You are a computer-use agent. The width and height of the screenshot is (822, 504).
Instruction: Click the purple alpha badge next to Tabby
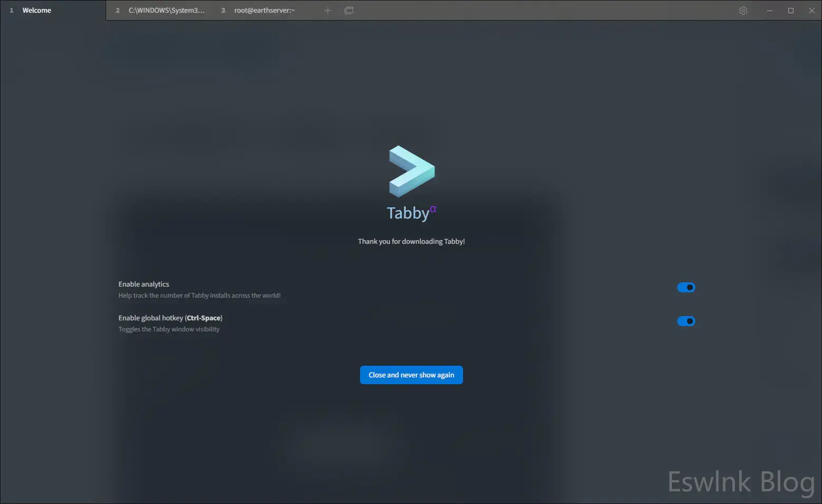tap(433, 209)
